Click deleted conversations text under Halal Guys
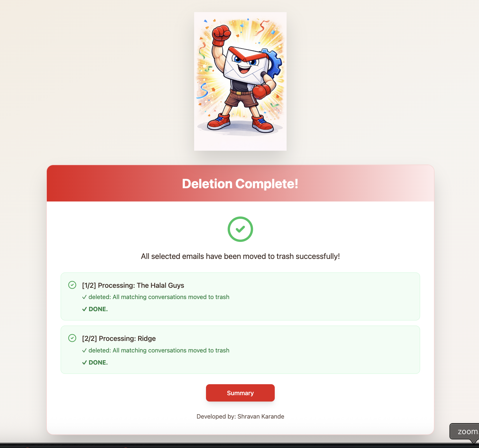 coord(159,297)
